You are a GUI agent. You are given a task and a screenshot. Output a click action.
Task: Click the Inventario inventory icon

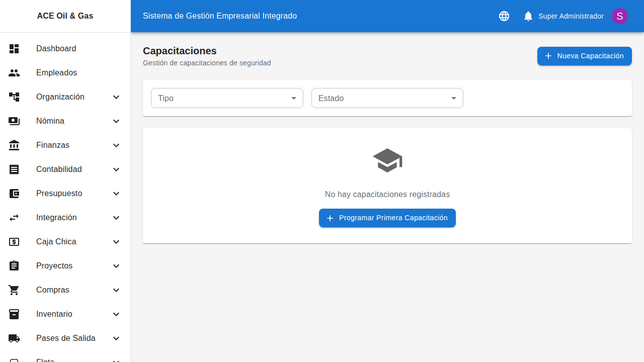click(x=14, y=314)
